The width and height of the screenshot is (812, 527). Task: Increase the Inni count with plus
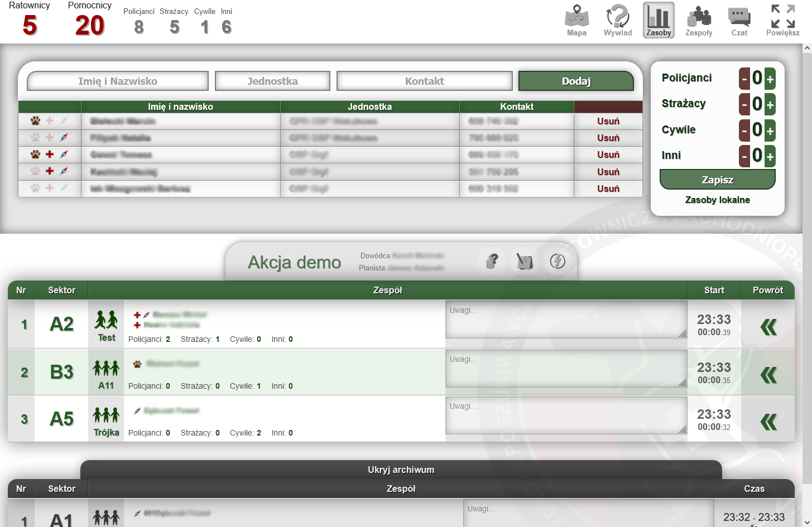[770, 156]
